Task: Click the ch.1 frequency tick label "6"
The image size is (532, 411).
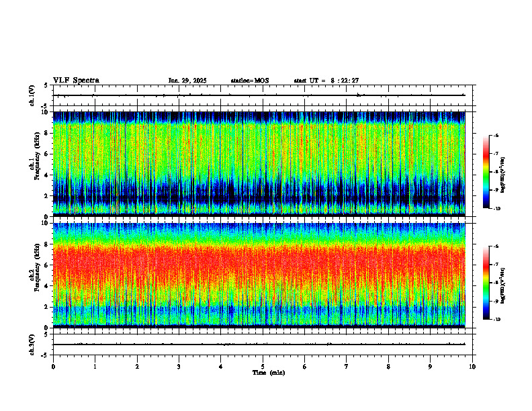Action: pos(47,154)
